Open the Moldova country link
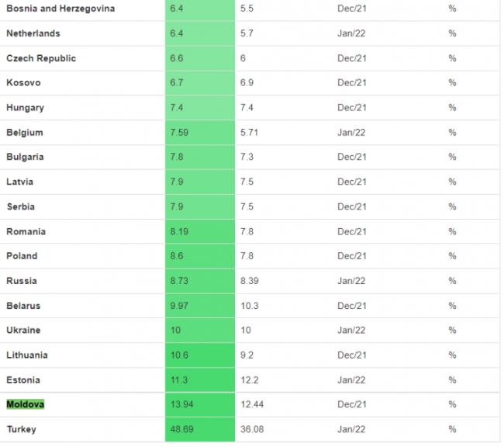 [26, 404]
